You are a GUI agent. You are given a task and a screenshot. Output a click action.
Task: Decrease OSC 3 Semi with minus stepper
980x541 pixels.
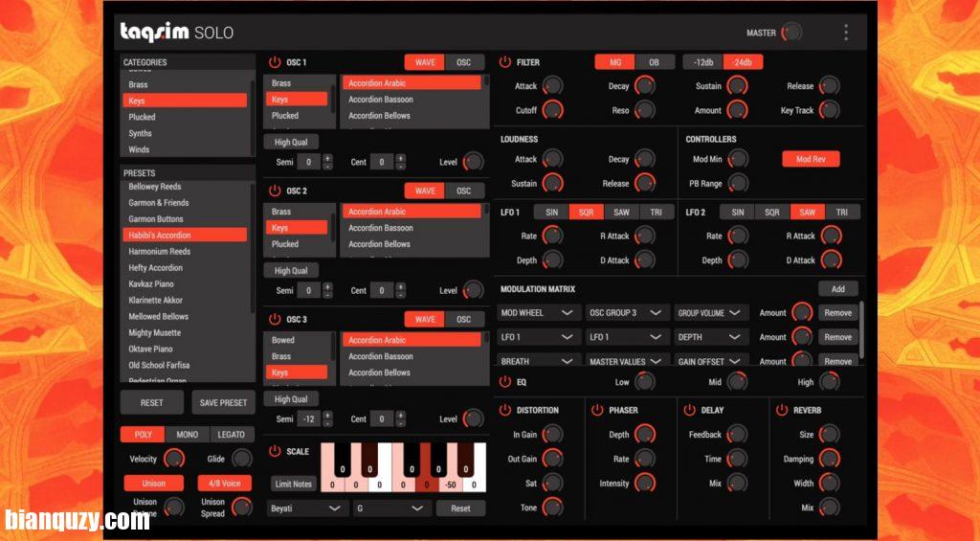coord(327,423)
